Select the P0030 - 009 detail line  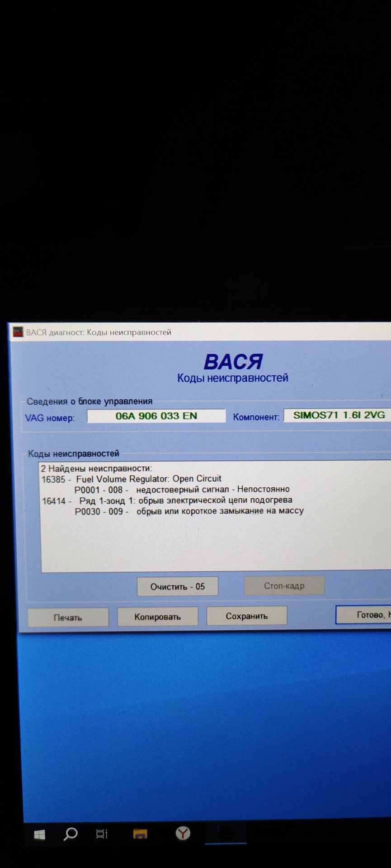pyautogui.click(x=189, y=511)
